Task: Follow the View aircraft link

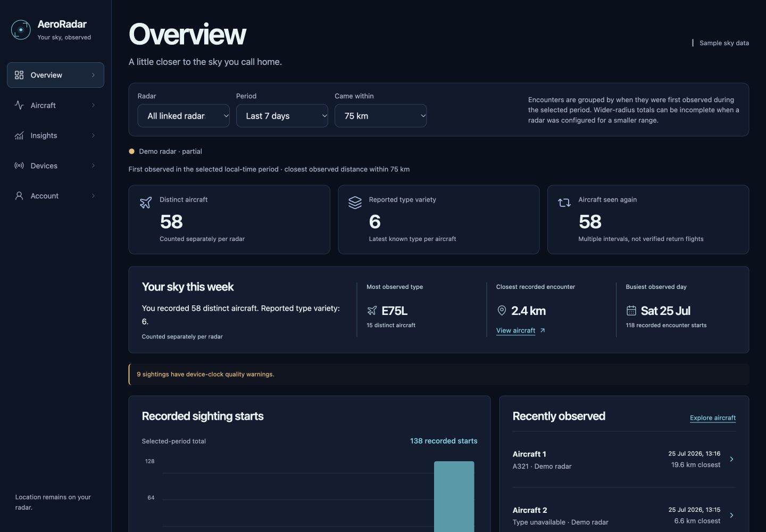Action: tap(515, 330)
